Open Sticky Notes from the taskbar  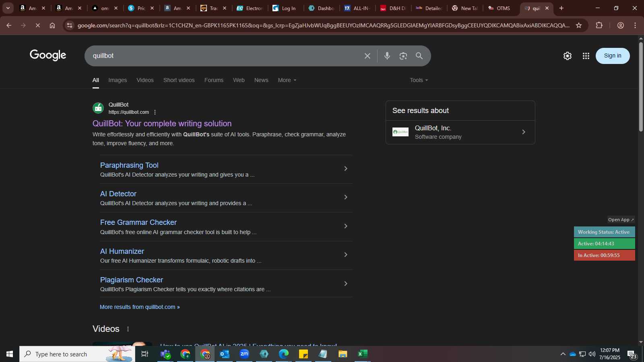tap(303, 354)
